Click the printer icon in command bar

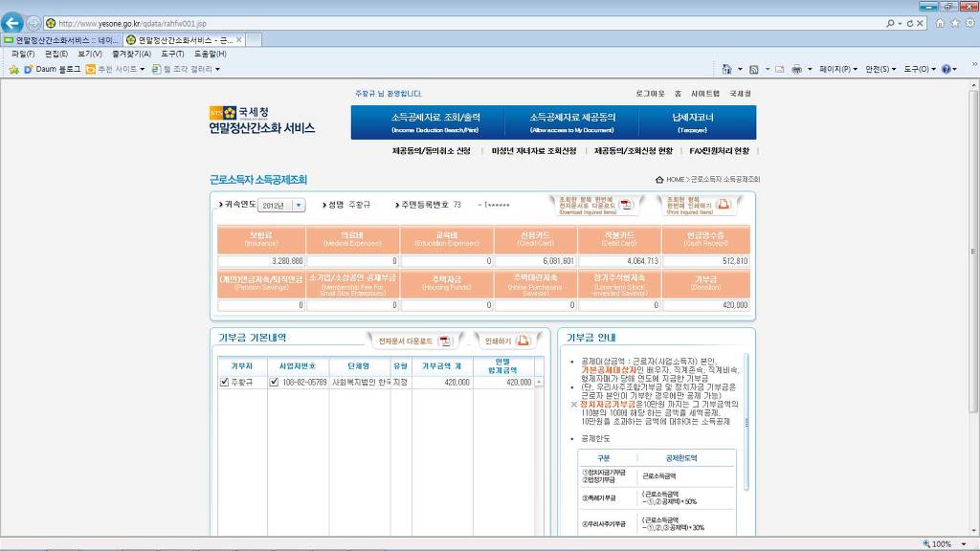pyautogui.click(x=796, y=69)
